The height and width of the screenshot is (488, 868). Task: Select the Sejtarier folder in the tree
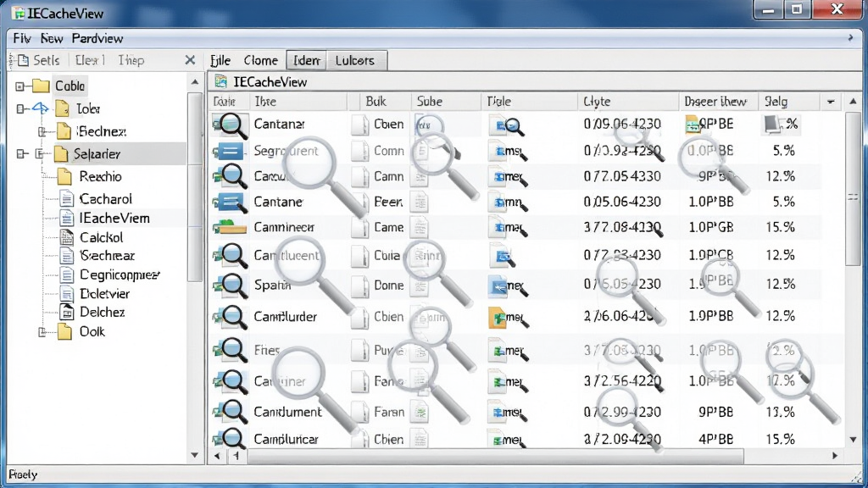click(97, 154)
